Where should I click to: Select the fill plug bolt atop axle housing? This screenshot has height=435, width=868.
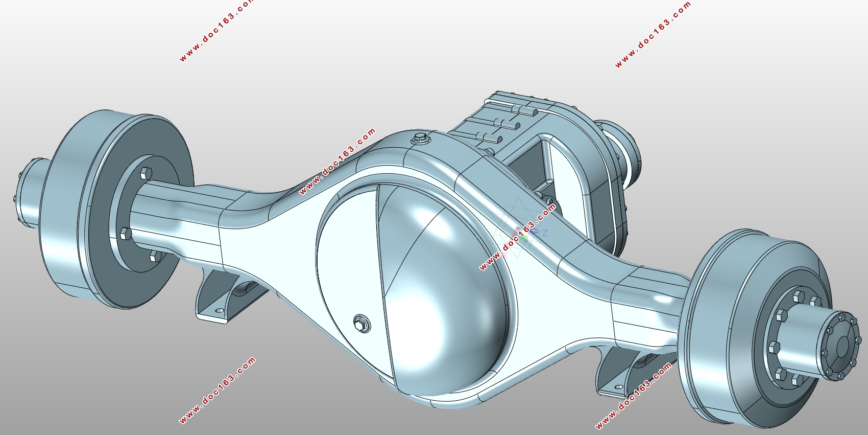pyautogui.click(x=421, y=138)
